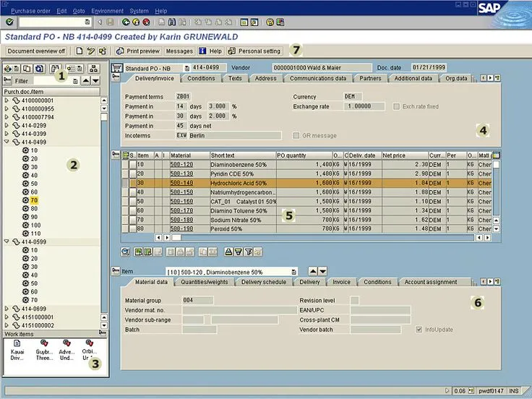
Task: Select row selector for item 20 Pyridin CDE
Action: click(125, 173)
